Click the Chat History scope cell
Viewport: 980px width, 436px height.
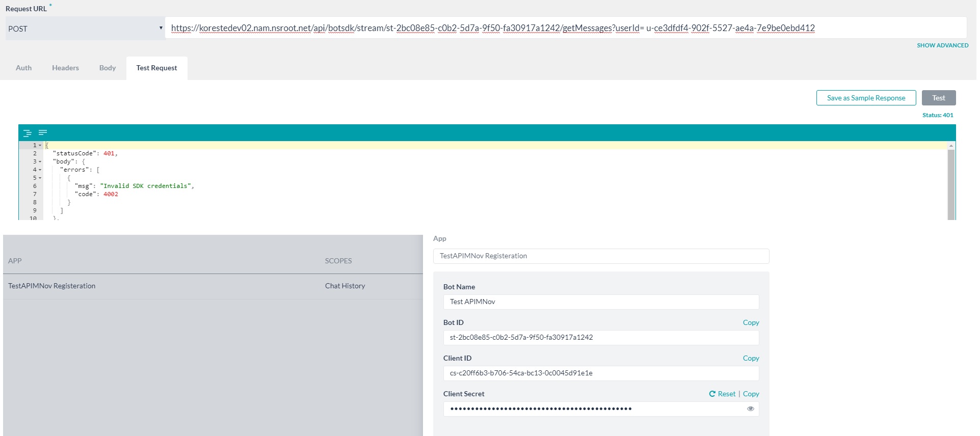[345, 286]
